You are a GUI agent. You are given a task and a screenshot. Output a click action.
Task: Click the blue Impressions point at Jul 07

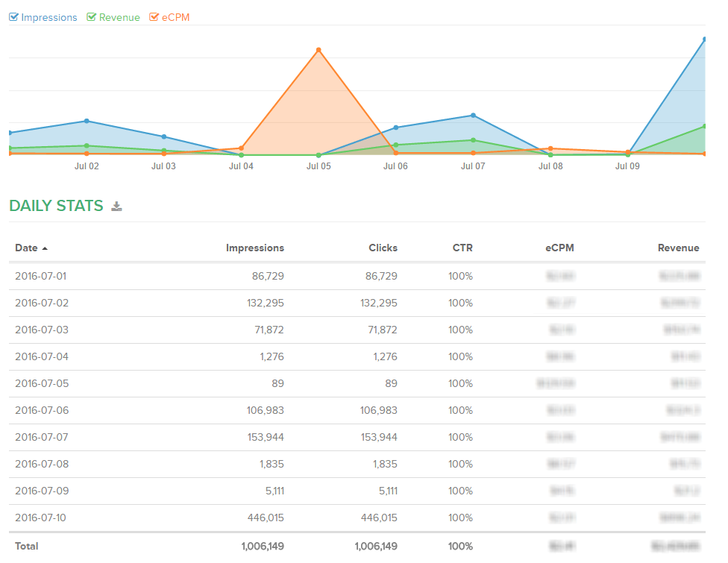click(x=473, y=116)
